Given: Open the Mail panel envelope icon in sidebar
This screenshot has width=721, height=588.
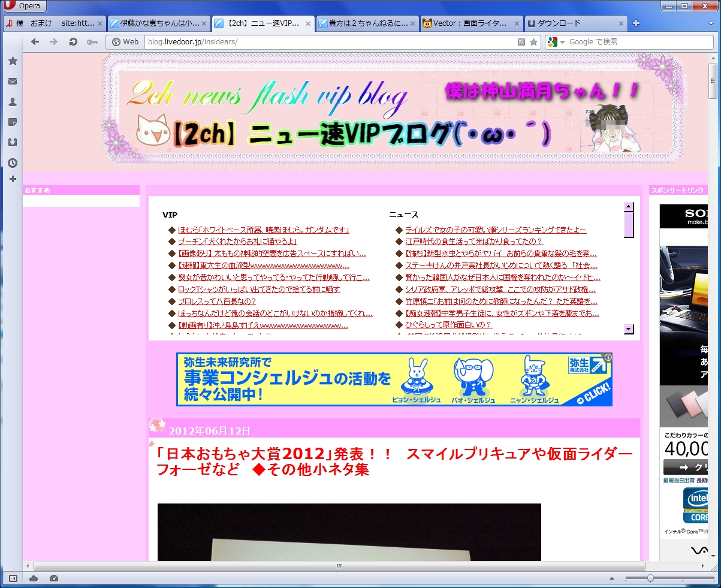Looking at the screenshot, I should click(x=13, y=82).
